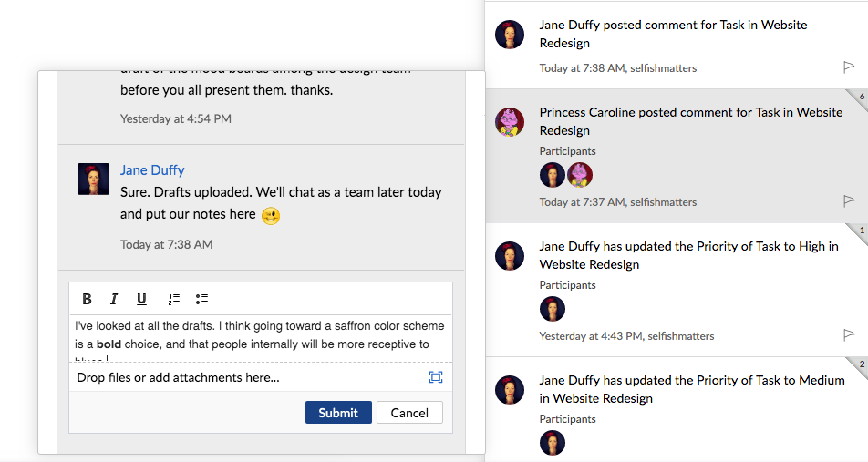Expand the Priority to Medium notification corner badge

pyautogui.click(x=857, y=368)
